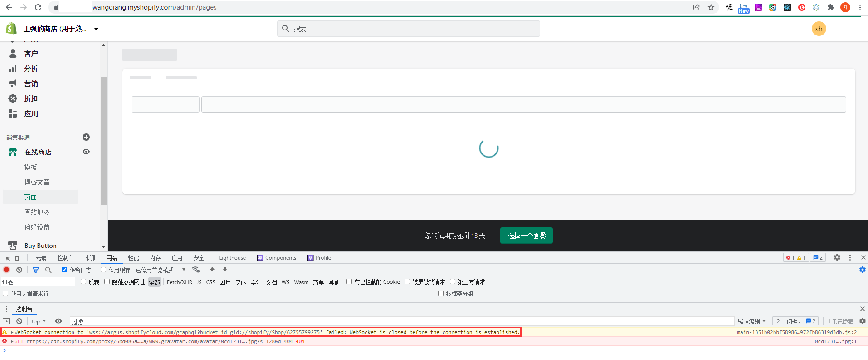The image size is (868, 360).
Task: Click the Buy Button channel icon
Action: (13, 245)
